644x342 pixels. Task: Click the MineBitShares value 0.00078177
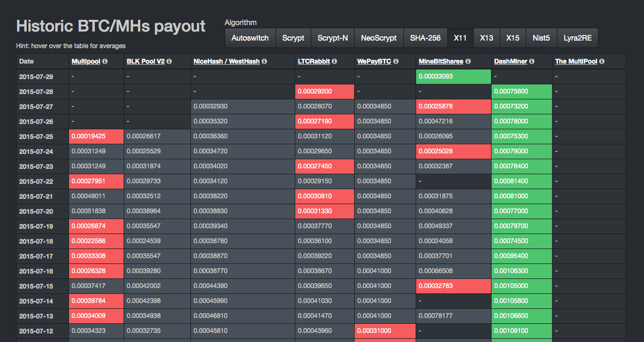(454, 316)
